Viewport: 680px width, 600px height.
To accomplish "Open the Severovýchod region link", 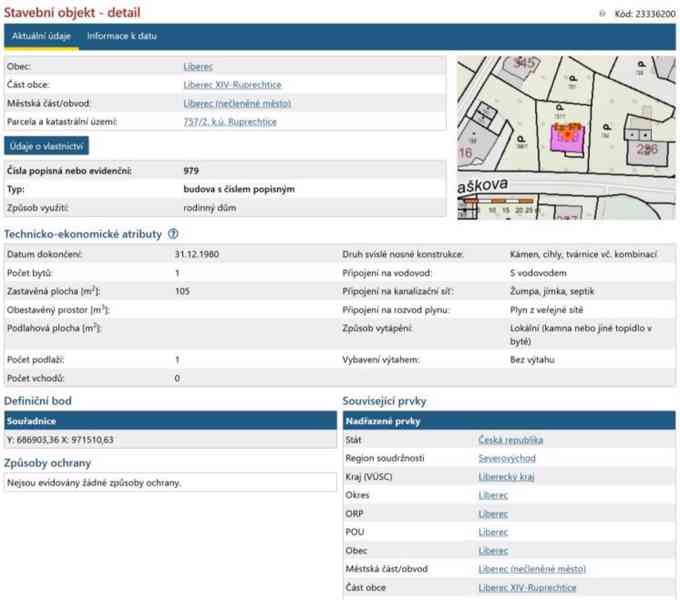I will 507,459.
